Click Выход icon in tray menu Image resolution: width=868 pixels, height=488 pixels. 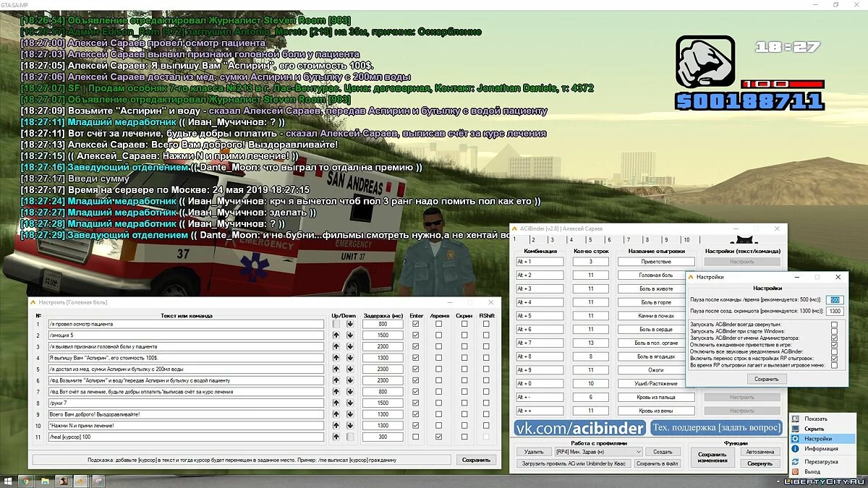(x=796, y=471)
